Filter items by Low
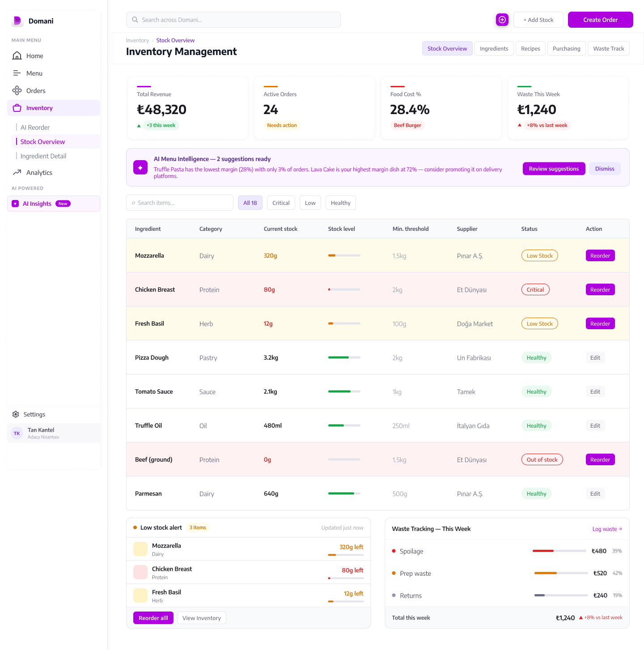644x650 pixels. pos(310,203)
